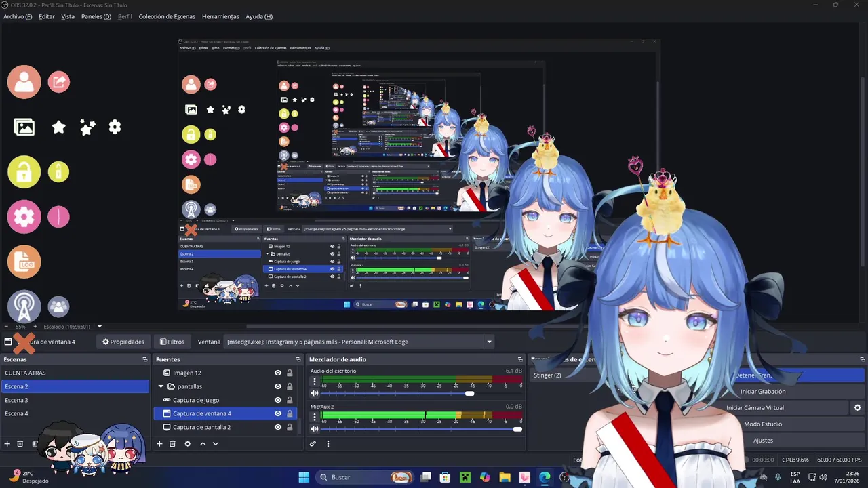Open the Paneles menu
Image resolution: width=868 pixels, height=488 pixels.
(x=96, y=16)
